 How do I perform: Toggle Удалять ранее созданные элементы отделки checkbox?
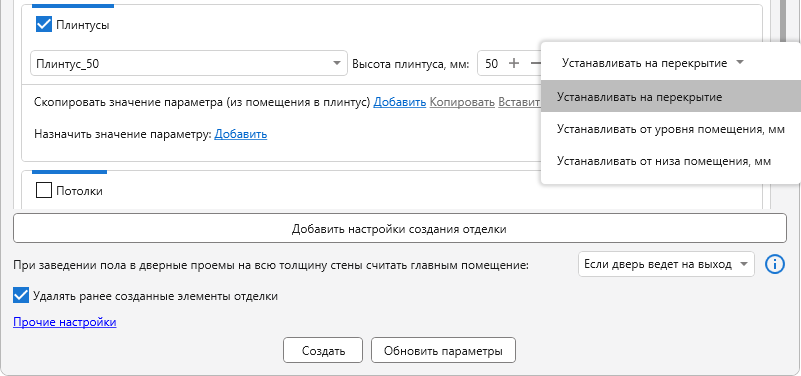(21, 295)
